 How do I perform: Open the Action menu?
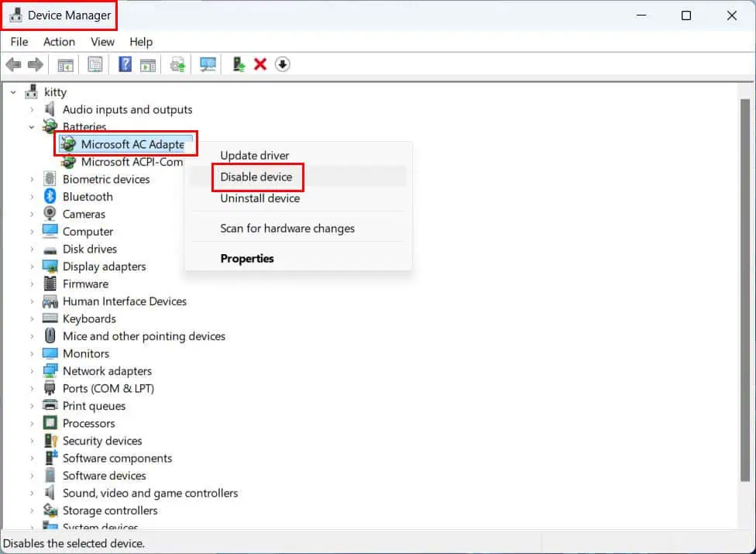60,42
